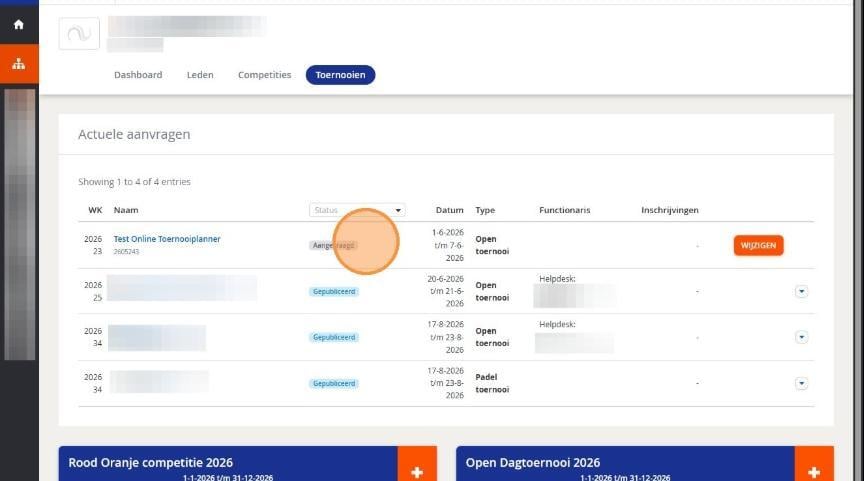The height and width of the screenshot is (481, 864).
Task: Click the club logo thumbnail
Action: [79, 34]
